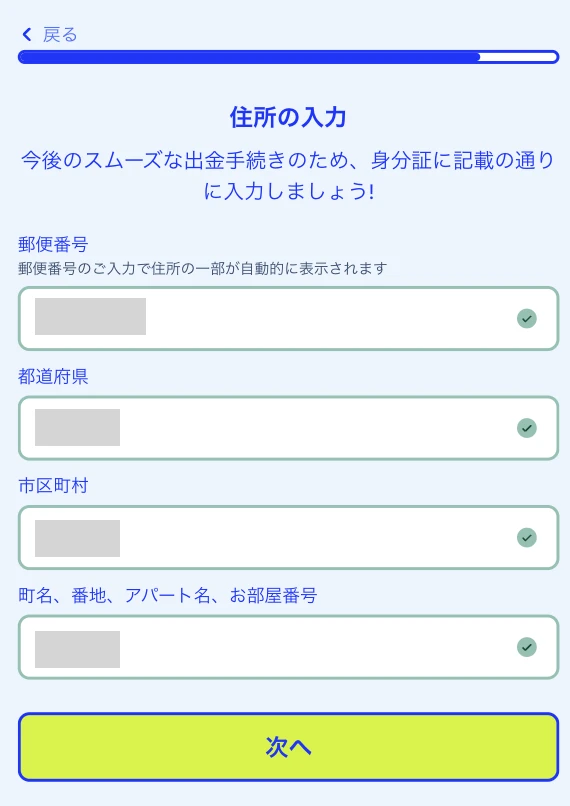Click checkmark icon in 町名、番地 address field
This screenshot has width=570, height=806.
click(527, 647)
